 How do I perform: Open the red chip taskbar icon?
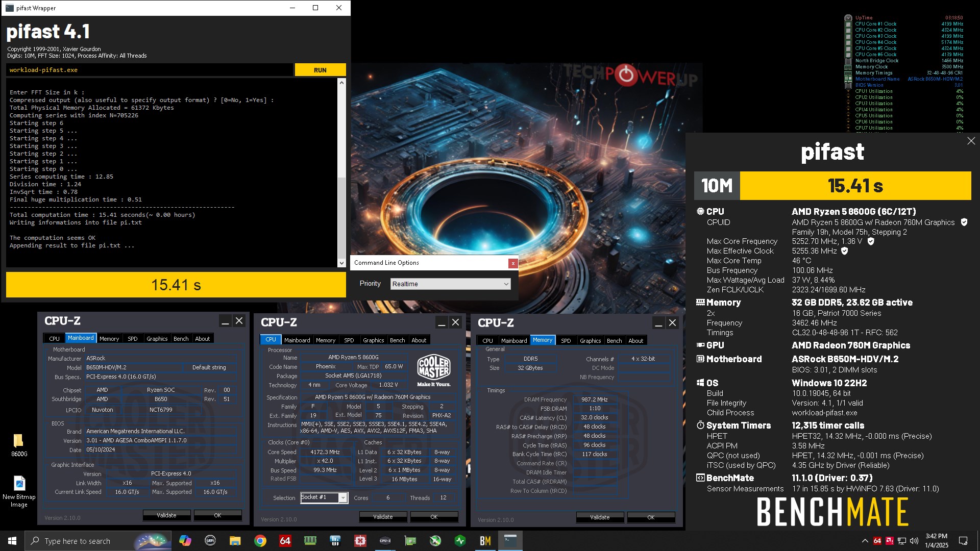point(360,541)
